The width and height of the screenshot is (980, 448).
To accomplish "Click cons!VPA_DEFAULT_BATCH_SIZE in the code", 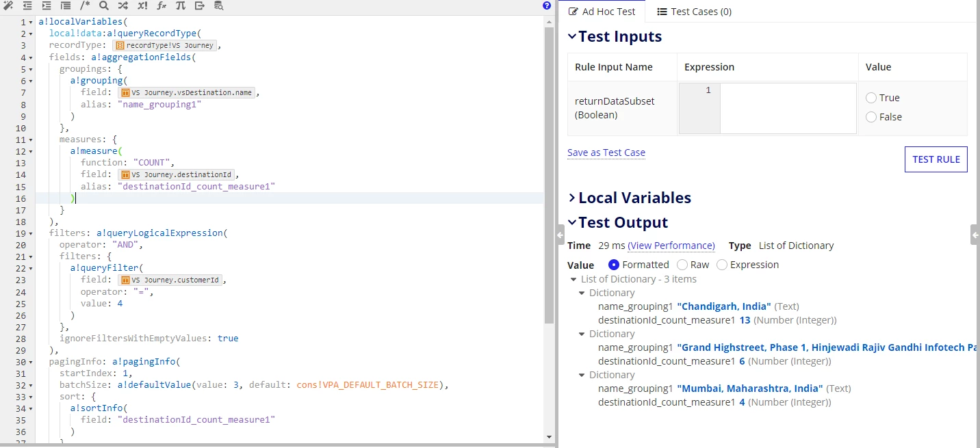I will pos(367,385).
